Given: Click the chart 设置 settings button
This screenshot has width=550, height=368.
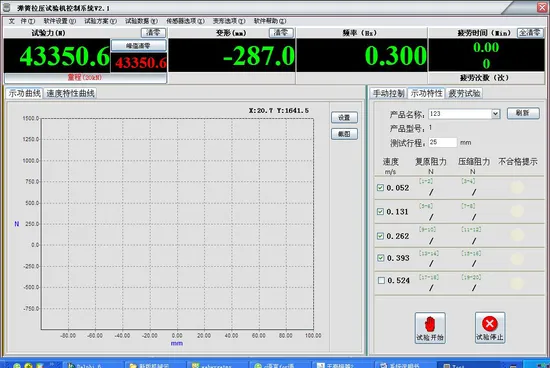Looking at the screenshot, I should tap(344, 118).
